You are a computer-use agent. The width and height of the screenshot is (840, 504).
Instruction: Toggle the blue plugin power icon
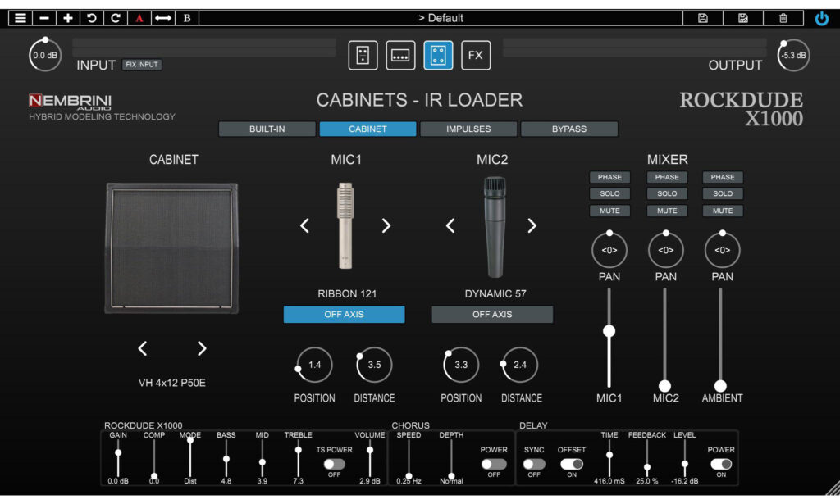821,19
